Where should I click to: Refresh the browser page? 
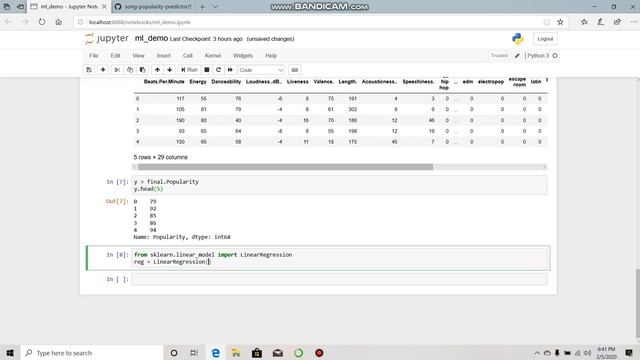[42, 22]
